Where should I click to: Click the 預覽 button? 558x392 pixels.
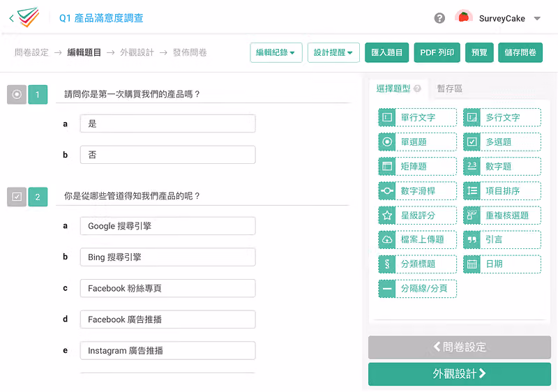(479, 52)
